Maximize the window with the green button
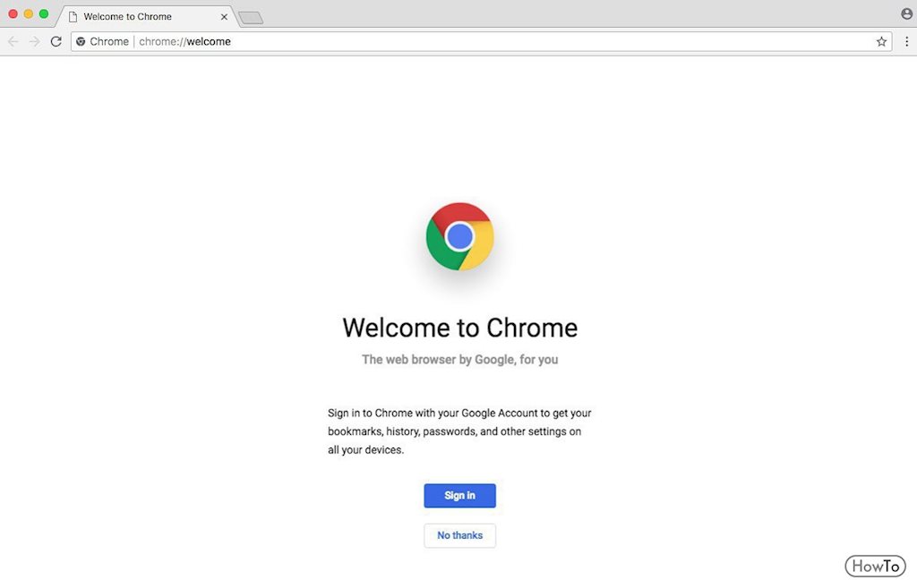 point(44,14)
